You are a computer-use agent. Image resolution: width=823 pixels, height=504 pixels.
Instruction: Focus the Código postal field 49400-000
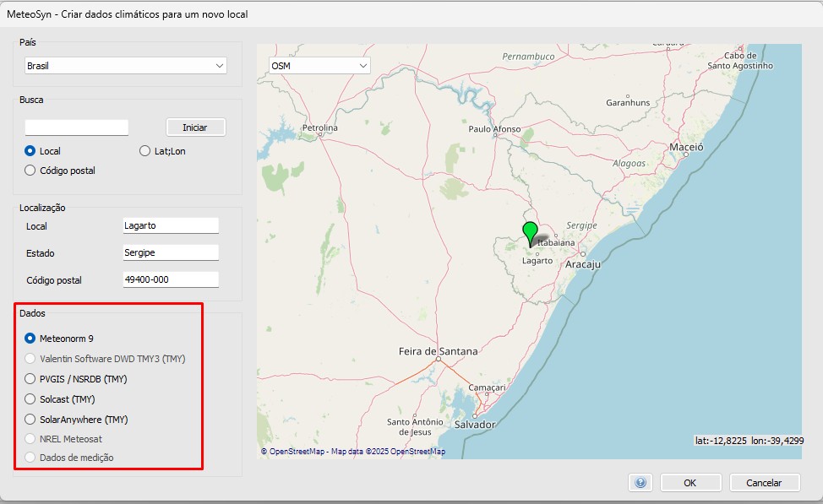tap(171, 280)
